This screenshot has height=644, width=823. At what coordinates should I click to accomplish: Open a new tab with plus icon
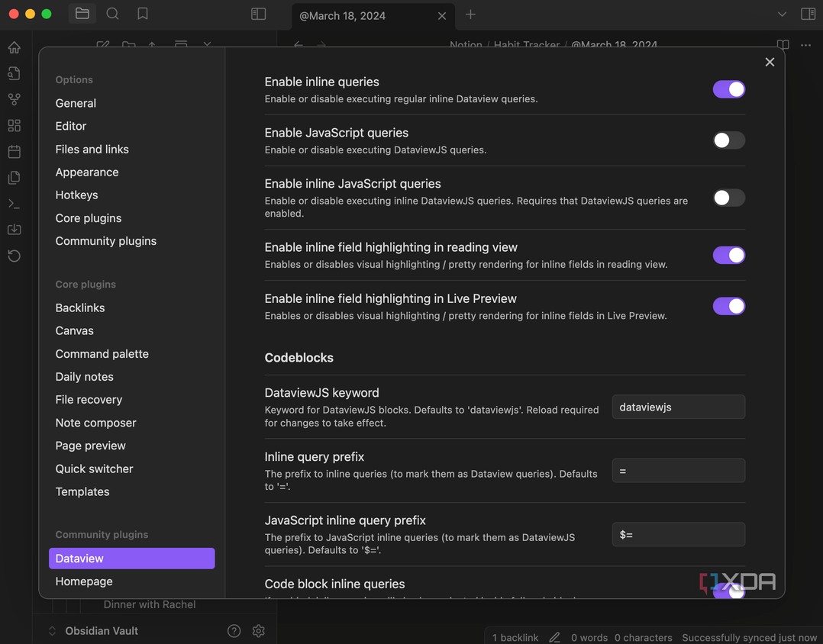click(470, 14)
